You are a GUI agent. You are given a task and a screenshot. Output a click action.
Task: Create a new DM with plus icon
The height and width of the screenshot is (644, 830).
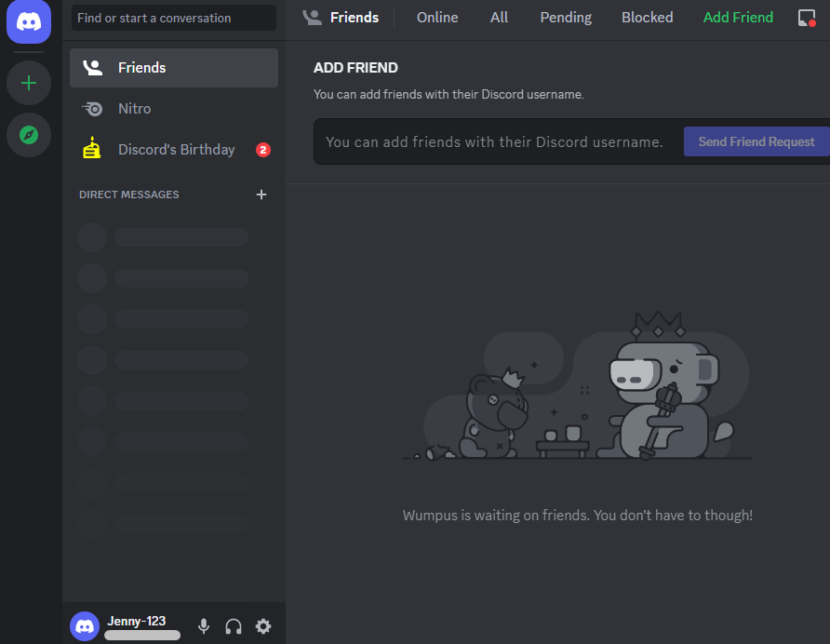[x=261, y=195]
